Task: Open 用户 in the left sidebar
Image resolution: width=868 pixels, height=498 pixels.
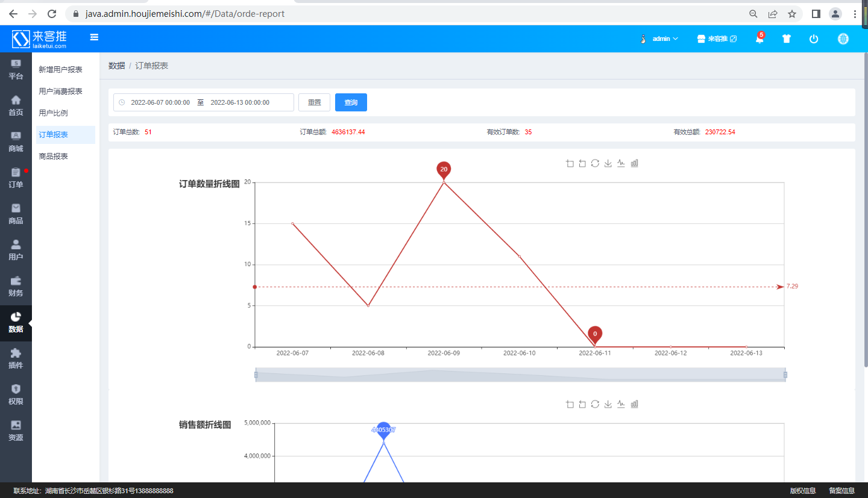Action: [x=16, y=251]
